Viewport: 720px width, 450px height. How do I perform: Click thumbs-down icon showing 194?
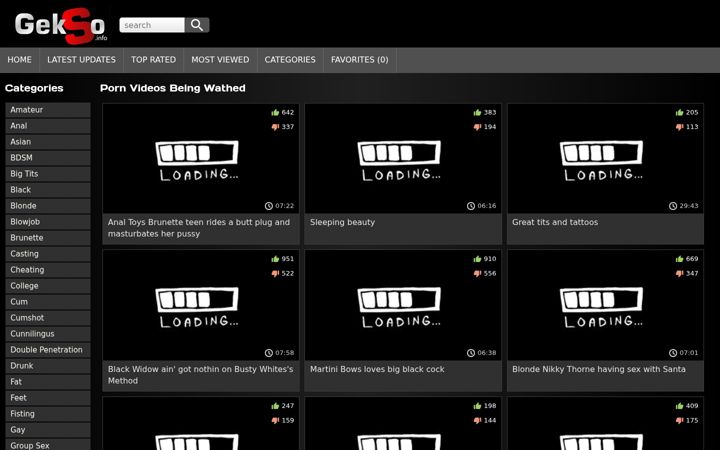(477, 127)
